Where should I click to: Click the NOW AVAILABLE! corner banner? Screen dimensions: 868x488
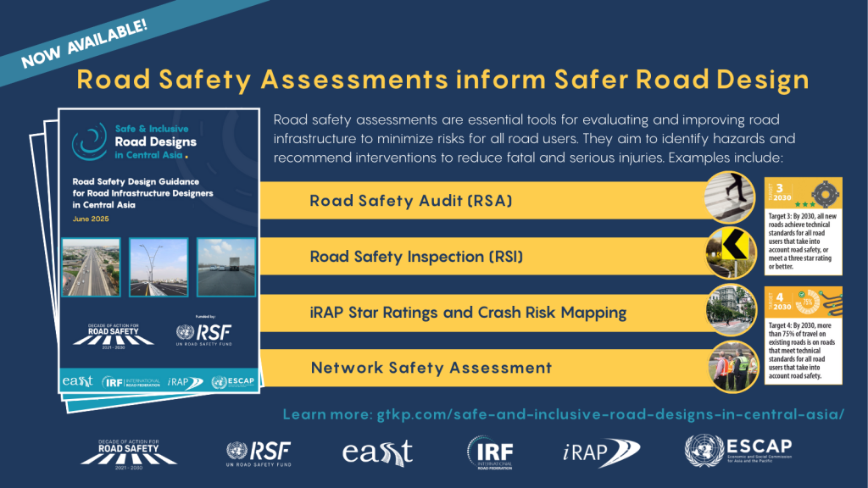coord(85,42)
